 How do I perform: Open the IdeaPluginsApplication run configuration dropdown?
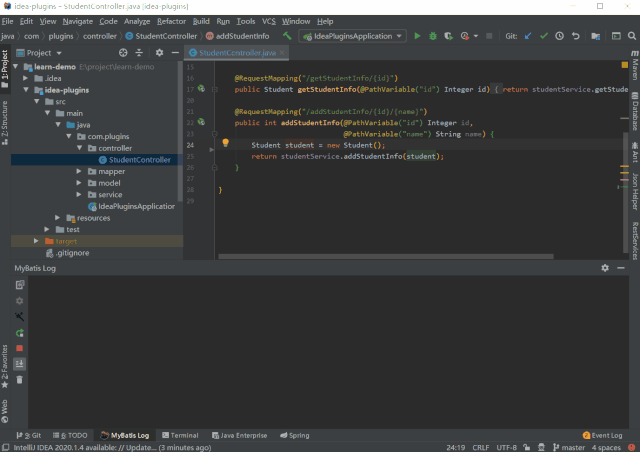[x=354, y=36]
